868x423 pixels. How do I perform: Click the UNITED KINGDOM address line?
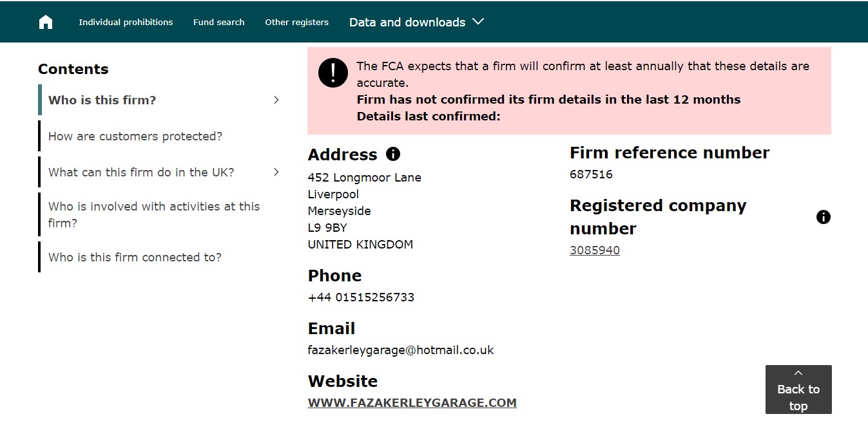point(360,244)
